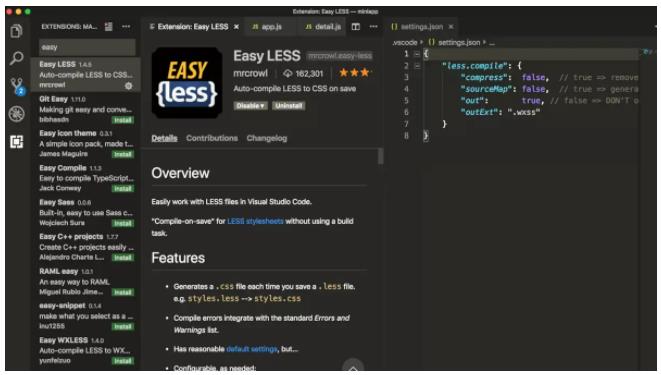Collapse the code fold on line 1
Screen dimensions: 661x375
[416, 54]
